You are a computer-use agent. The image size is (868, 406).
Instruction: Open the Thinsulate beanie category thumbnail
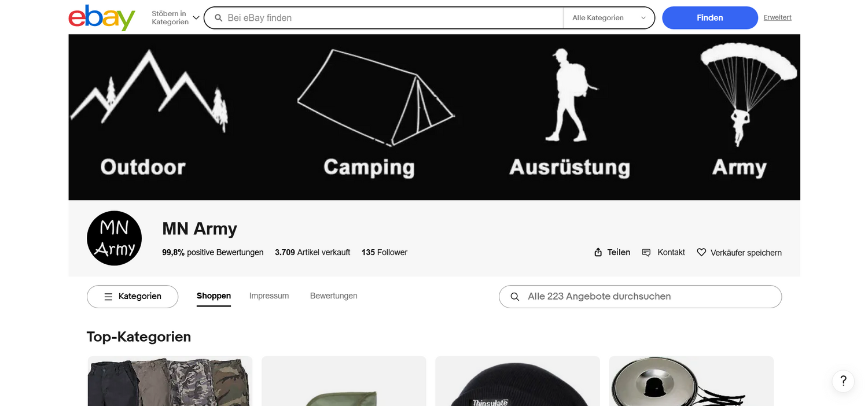coord(517,381)
